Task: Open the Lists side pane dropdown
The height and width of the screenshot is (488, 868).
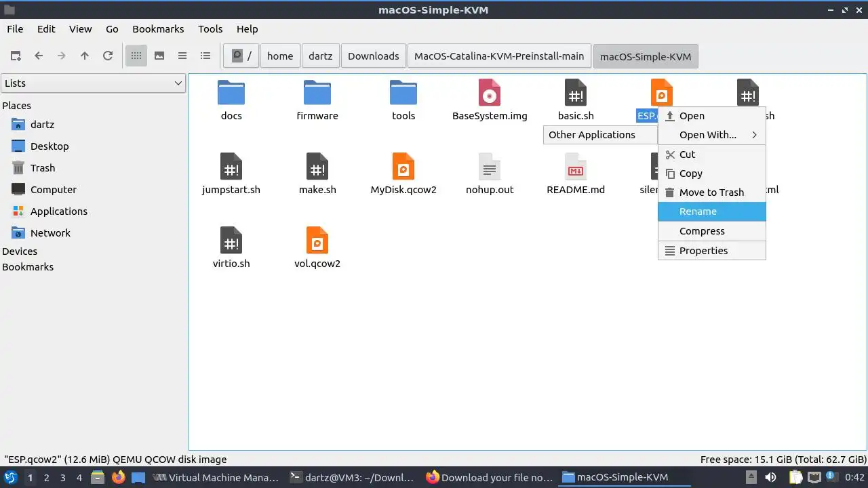Action: [x=93, y=83]
